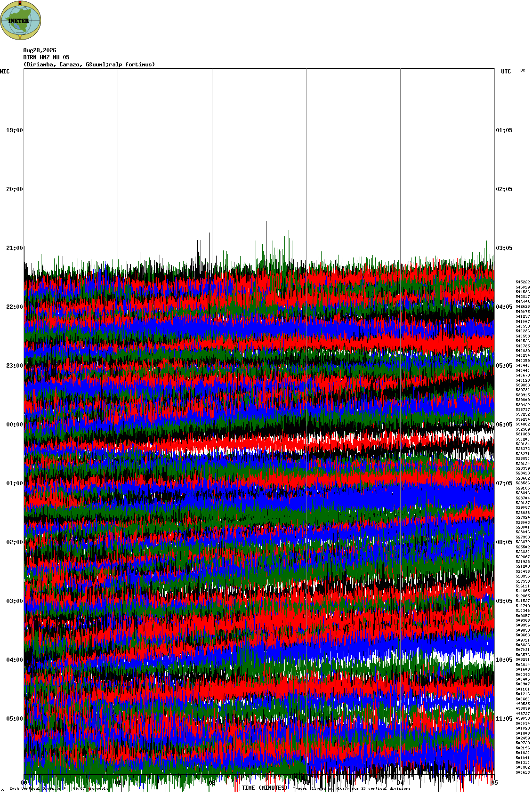Click the 21:00 local time label
Screen dimensions: 532x795
tap(15, 248)
